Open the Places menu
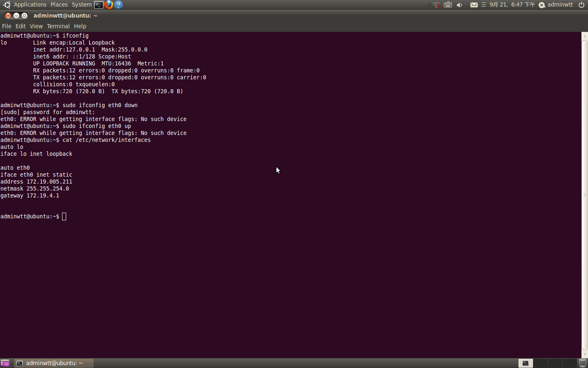Image resolution: width=588 pixels, height=368 pixels. [59, 4]
